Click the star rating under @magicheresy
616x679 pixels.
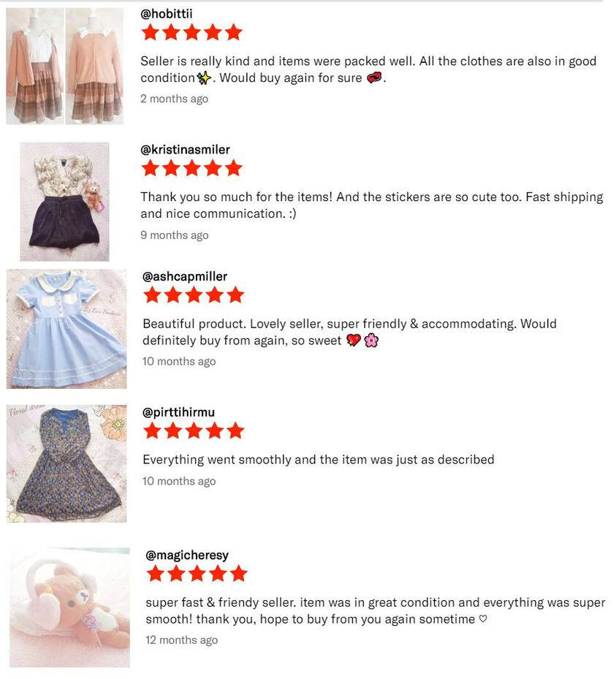pyautogui.click(x=197, y=573)
